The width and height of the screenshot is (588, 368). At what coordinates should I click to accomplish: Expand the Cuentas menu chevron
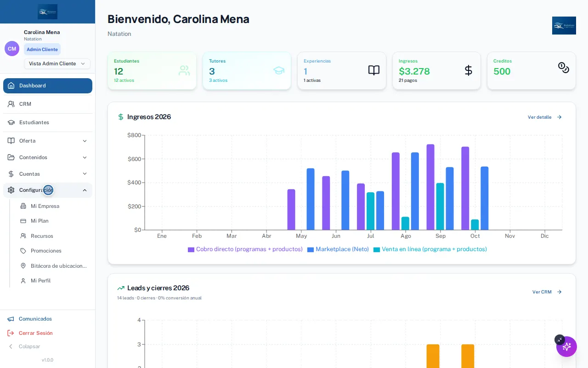[x=85, y=174]
